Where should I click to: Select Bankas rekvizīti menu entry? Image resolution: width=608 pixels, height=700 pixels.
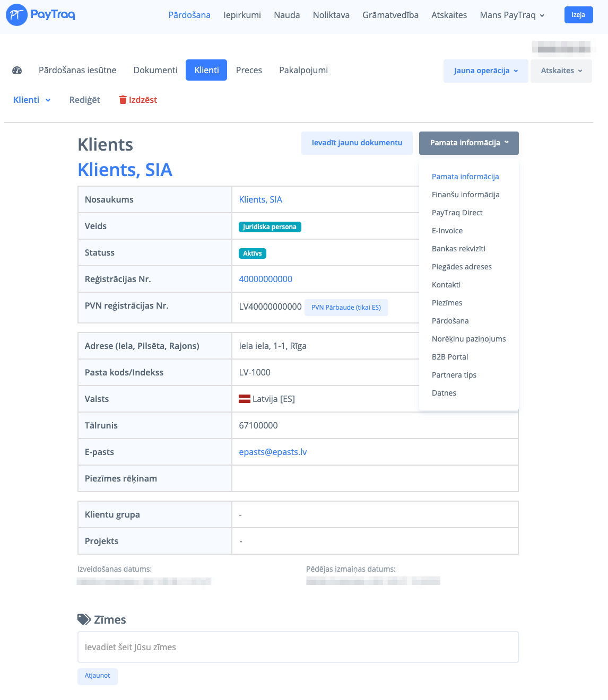tap(458, 249)
